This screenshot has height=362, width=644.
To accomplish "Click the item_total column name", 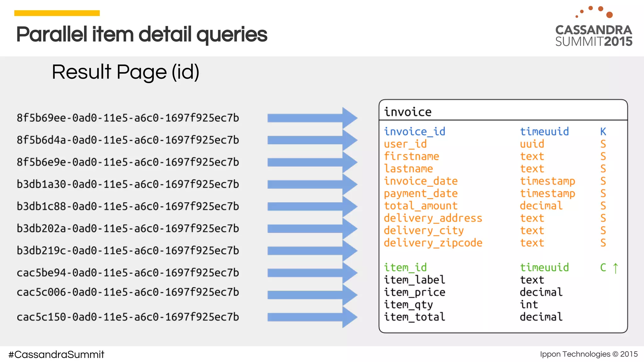I will click(414, 317).
